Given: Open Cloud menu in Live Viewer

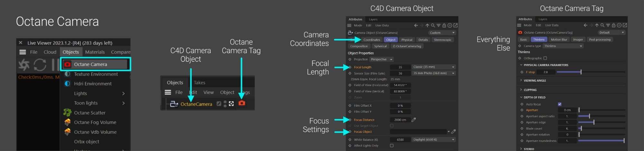Looking at the screenshot, I should point(50,52).
